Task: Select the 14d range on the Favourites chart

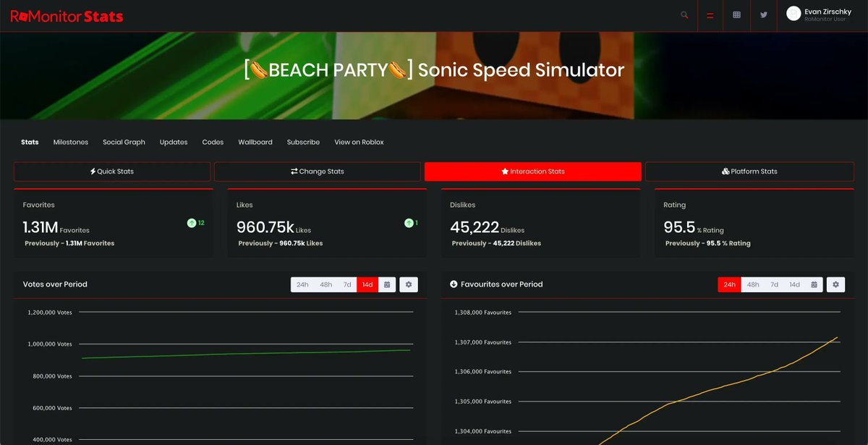Action: (794, 284)
